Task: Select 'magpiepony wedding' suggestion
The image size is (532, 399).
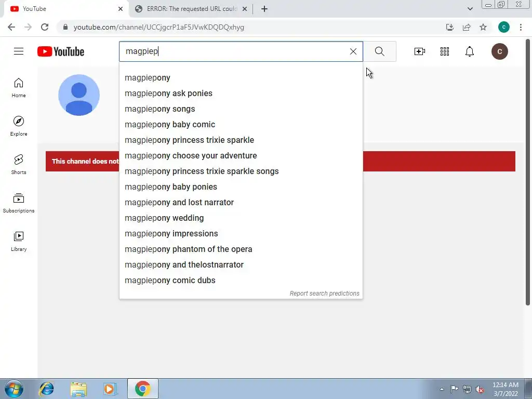Action: (241, 218)
